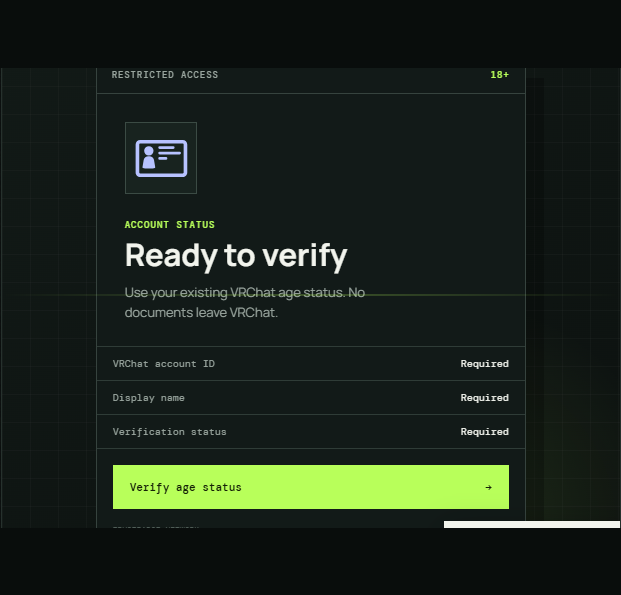Click the Verify age status button
Screen dimensions: 621x595
pyautogui.click(x=310, y=487)
